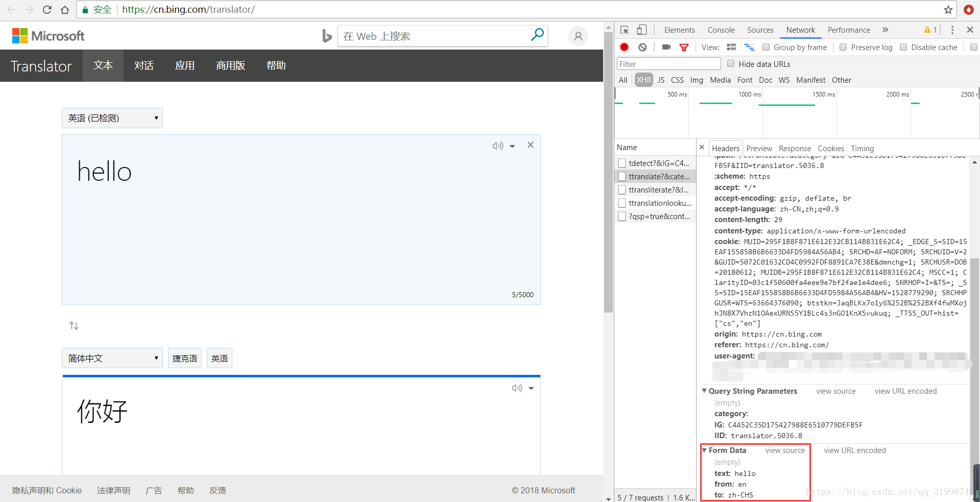Go to browser home icon
Screen dimensions: 980x502
tap(65, 10)
